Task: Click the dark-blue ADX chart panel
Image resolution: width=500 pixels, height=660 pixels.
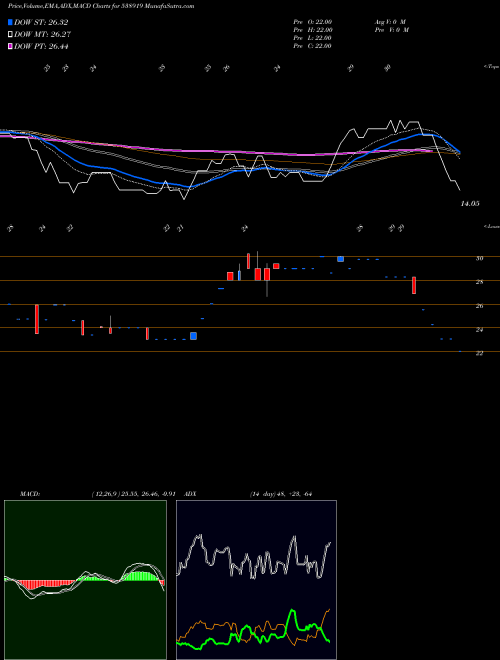Action: [x=256, y=580]
